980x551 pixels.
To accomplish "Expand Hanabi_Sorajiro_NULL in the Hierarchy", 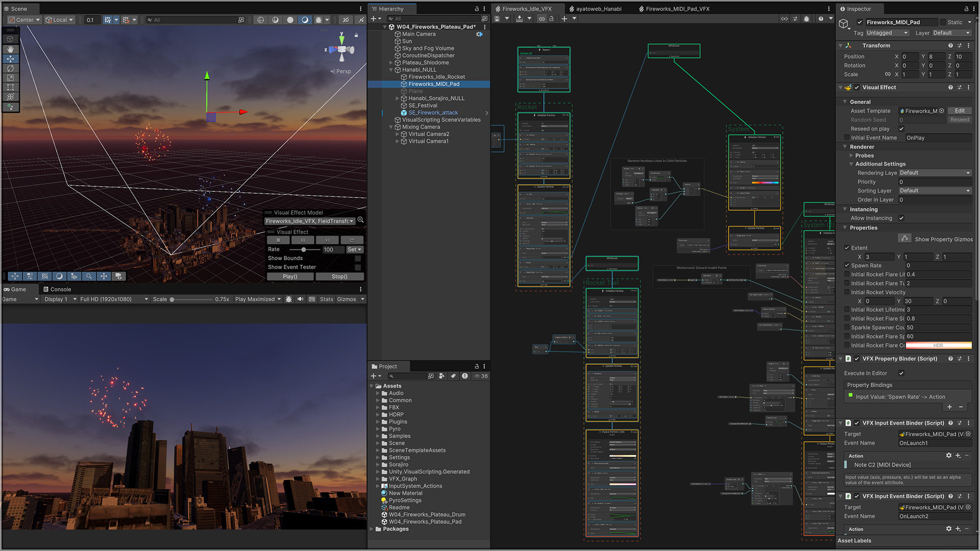I will click(x=398, y=98).
